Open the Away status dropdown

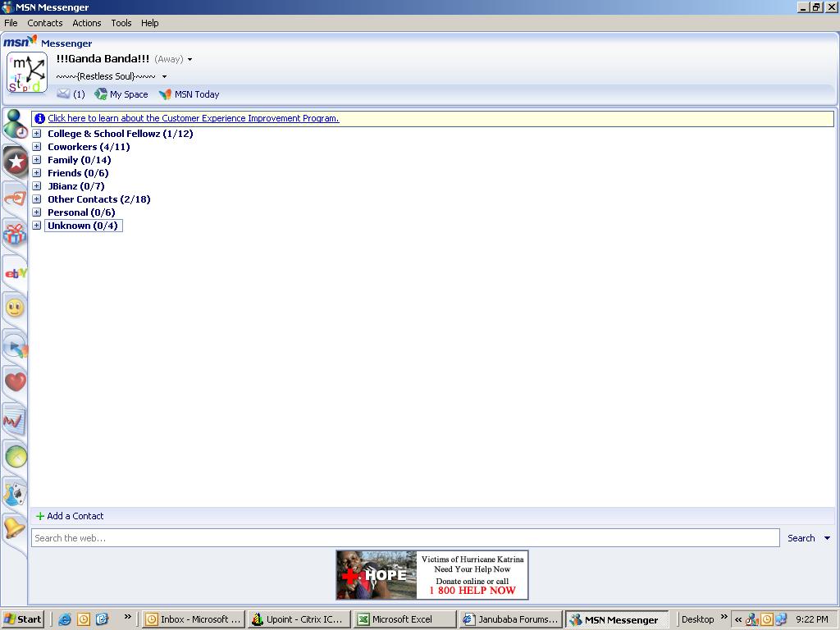coord(189,59)
